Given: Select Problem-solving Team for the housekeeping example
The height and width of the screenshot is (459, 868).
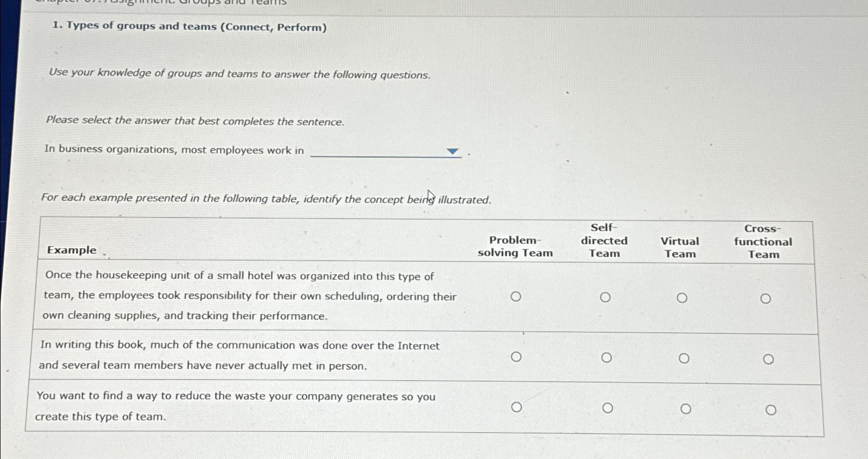Looking at the screenshot, I should (516, 296).
